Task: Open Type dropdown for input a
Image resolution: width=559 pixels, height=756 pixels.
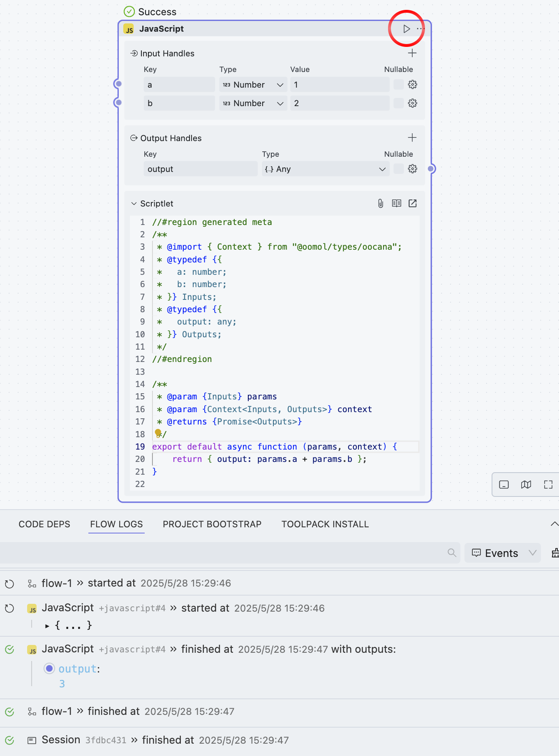Action: pyautogui.click(x=253, y=85)
